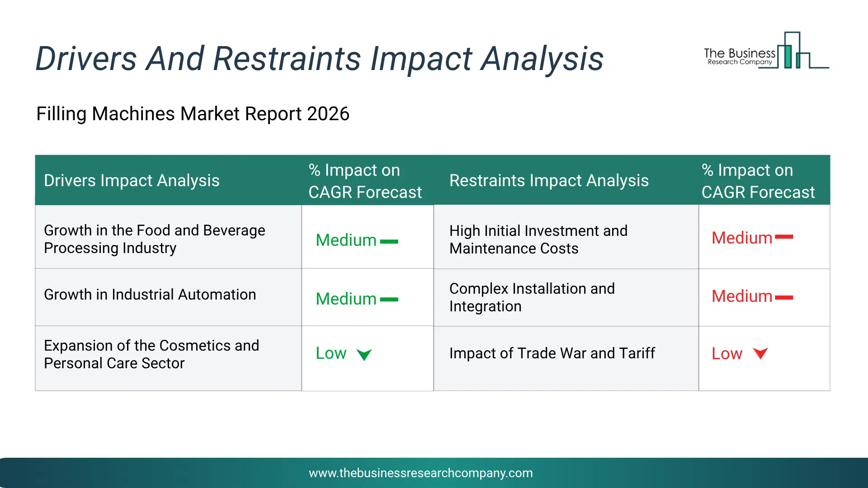This screenshot has width=868, height=488.
Task: Click red dash icon in High Initial Investment row
Action: 784,237
